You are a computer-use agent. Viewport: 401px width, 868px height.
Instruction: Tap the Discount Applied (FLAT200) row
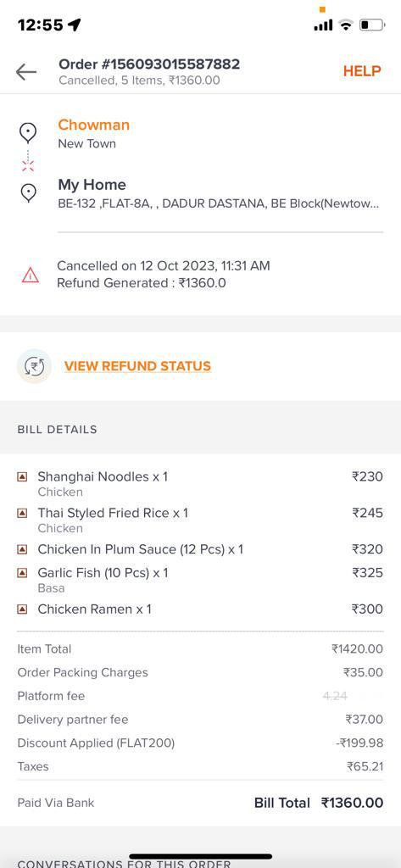point(200,743)
